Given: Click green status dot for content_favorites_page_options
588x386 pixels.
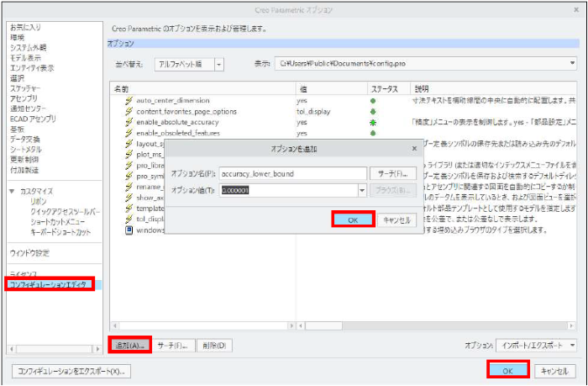Looking at the screenshot, I should click(373, 112).
